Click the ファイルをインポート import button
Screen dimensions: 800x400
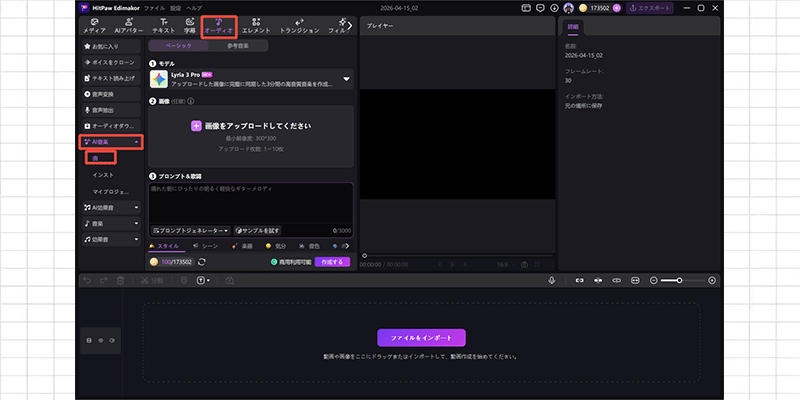(x=421, y=338)
